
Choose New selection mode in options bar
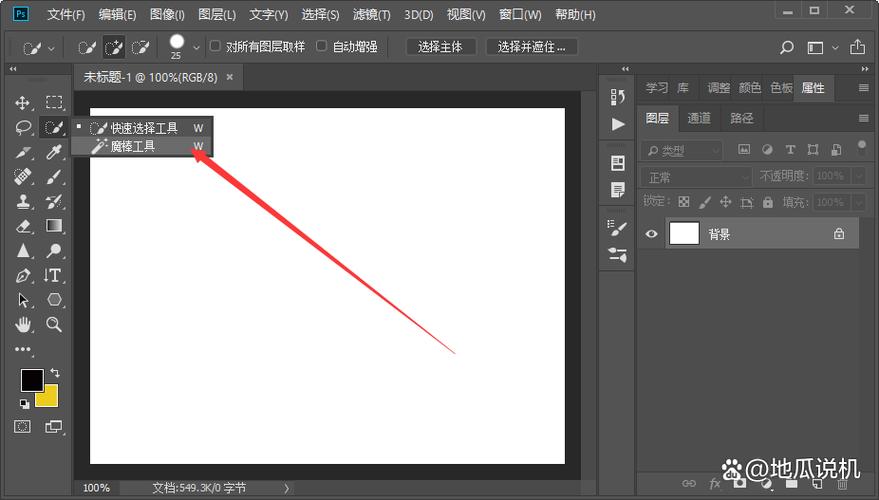pyautogui.click(x=87, y=48)
